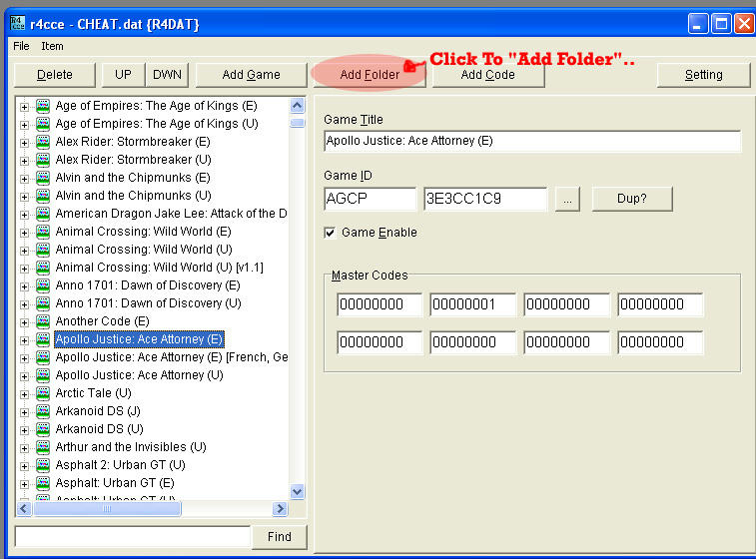Click the game icon for Another Code (E)
The height and width of the screenshot is (559, 756).
[43, 321]
